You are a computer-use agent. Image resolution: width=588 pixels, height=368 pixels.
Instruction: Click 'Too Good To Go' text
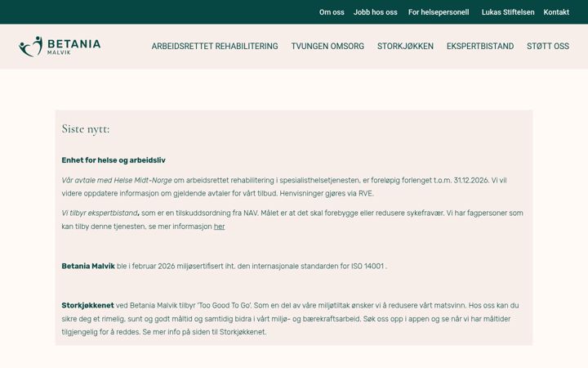click(x=225, y=306)
